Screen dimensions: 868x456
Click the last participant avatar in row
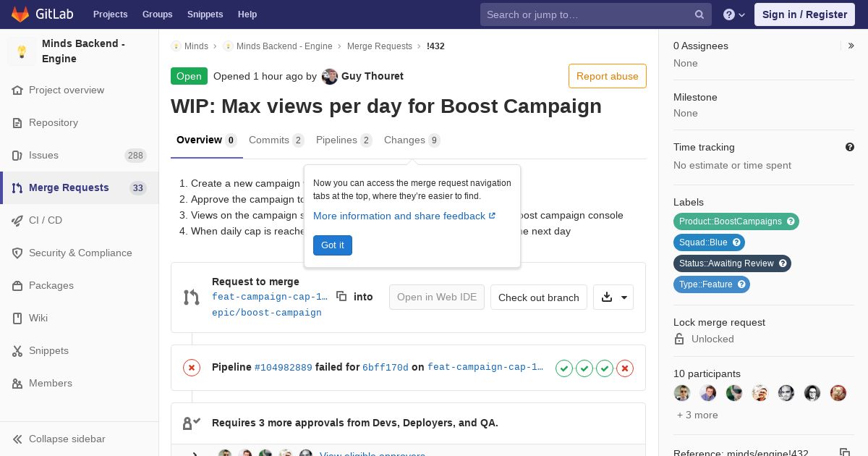838,393
